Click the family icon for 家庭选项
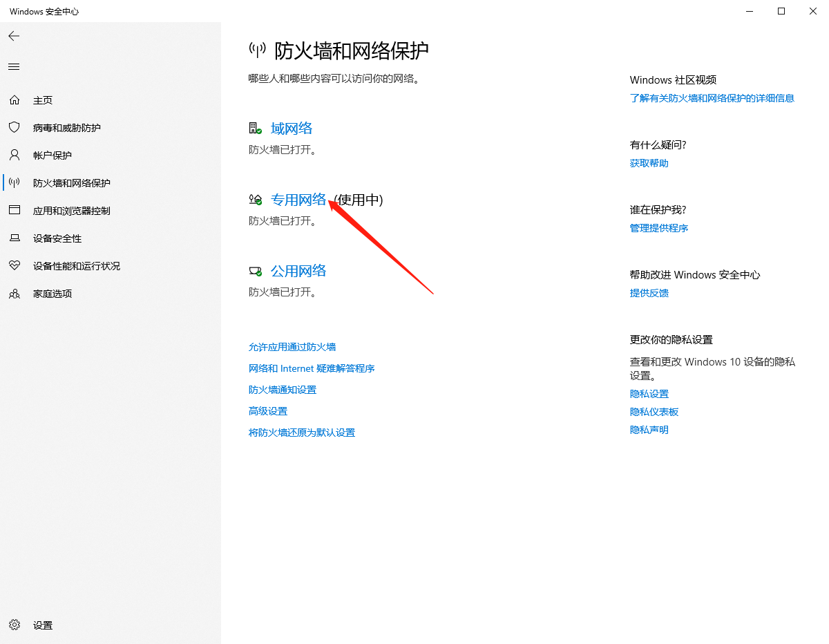 (15, 294)
